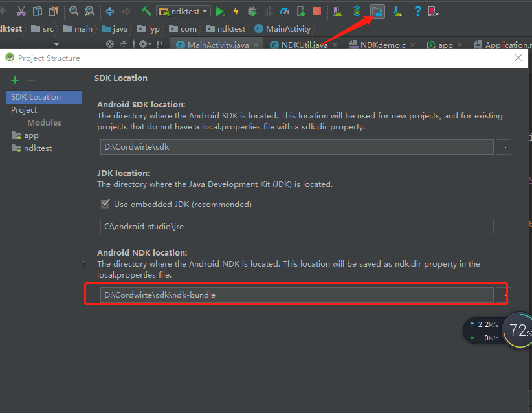Image resolution: width=532 pixels, height=413 pixels.
Task: Switch to NDKdemo.c editor tab
Action: pyautogui.click(x=379, y=45)
